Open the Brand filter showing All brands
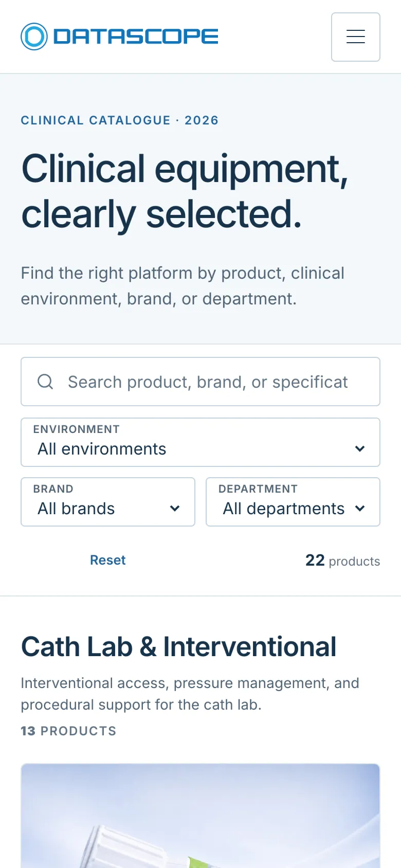The width and height of the screenshot is (401, 868). tap(108, 502)
